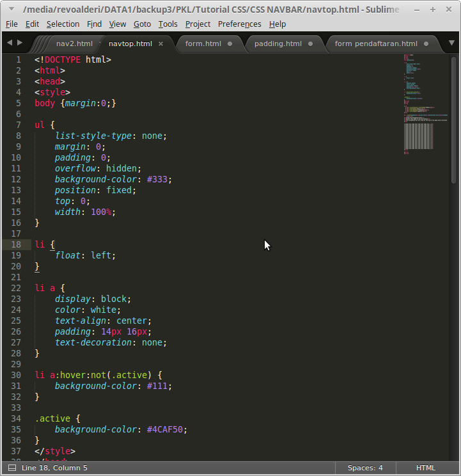Click the #4CAF50 color value

point(165,429)
